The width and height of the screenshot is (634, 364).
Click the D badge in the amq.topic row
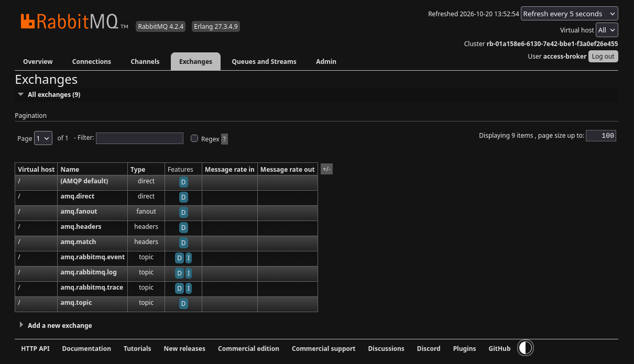click(x=183, y=304)
